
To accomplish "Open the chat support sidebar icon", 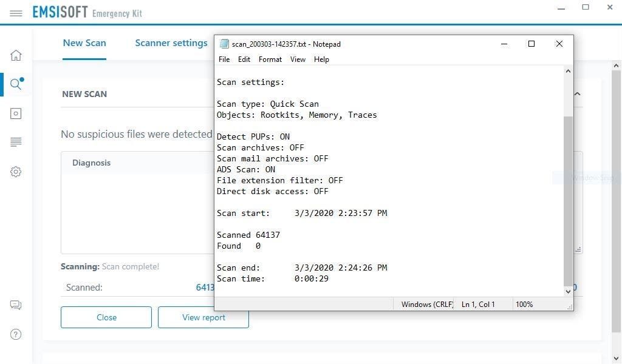I will [16, 305].
